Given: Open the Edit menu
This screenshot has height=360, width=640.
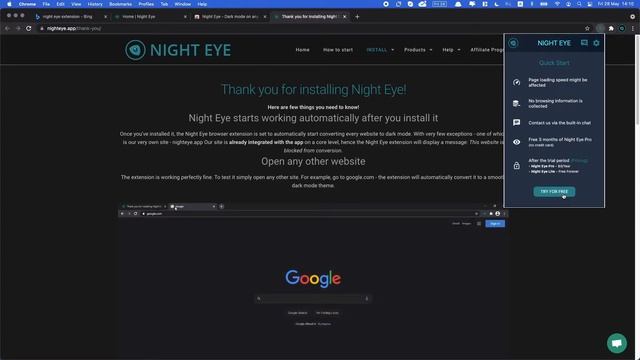Looking at the screenshot, I should [60, 4].
